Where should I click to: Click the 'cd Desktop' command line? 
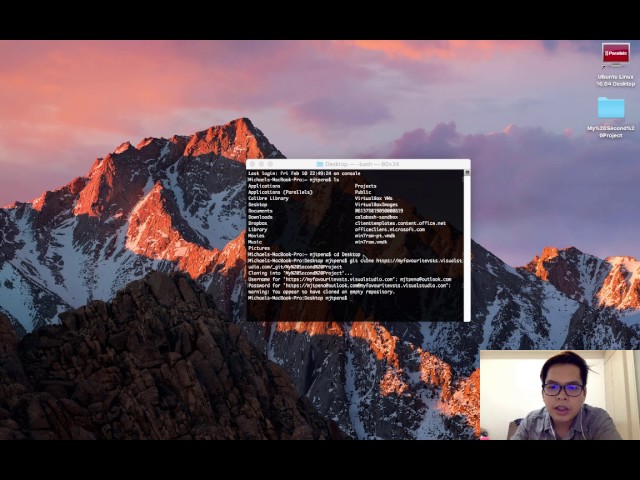click(x=304, y=255)
